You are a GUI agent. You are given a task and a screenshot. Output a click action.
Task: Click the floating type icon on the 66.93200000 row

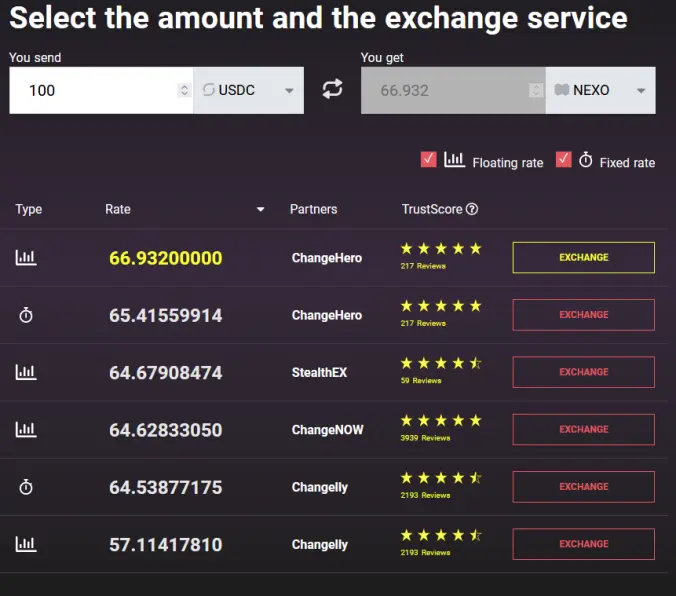[26, 258]
